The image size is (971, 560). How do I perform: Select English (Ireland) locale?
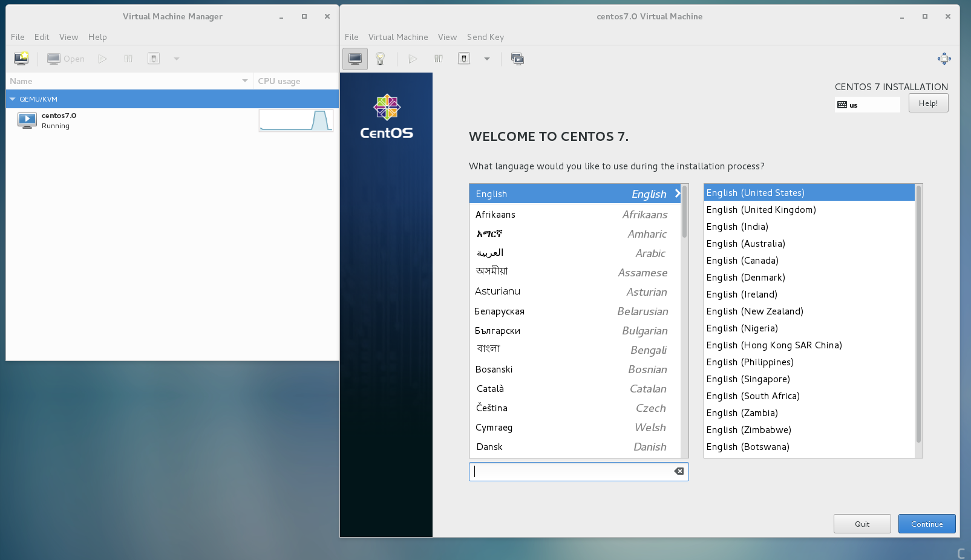pos(809,294)
